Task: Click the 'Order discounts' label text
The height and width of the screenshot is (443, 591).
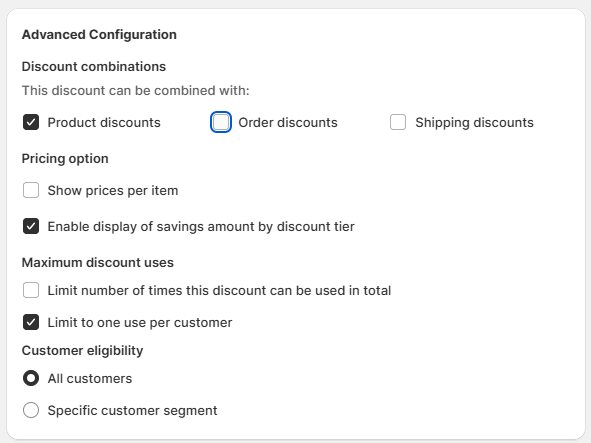Action: coord(288,123)
